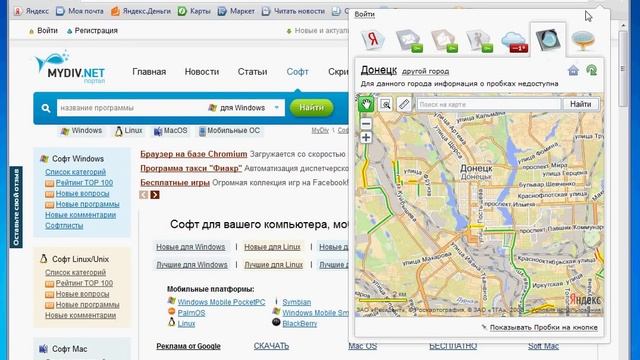The image size is (640, 360).
Task: Click Войти link at popup top
Action: (364, 14)
